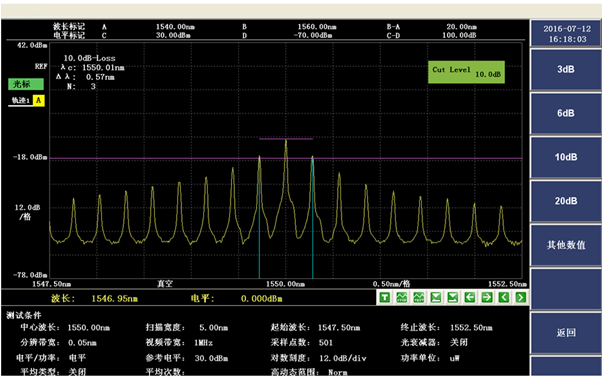
Task: Choose the 10dB cut level button
Action: [x=566, y=157]
